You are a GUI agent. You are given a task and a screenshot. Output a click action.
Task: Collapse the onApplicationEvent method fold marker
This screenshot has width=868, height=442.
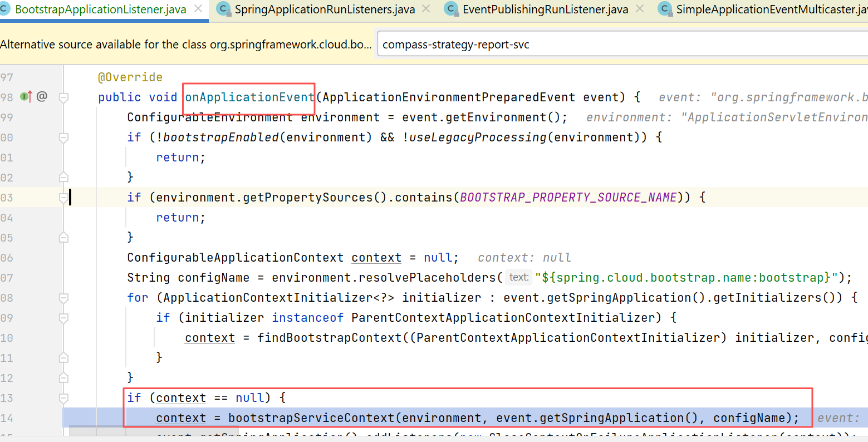tap(63, 97)
